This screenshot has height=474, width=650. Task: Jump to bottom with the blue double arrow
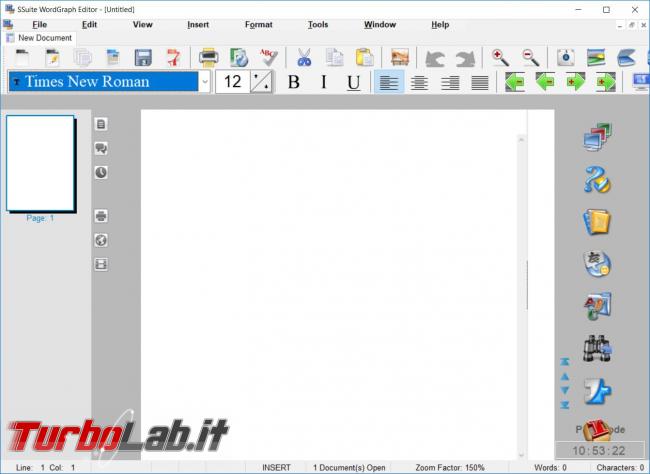(x=565, y=405)
